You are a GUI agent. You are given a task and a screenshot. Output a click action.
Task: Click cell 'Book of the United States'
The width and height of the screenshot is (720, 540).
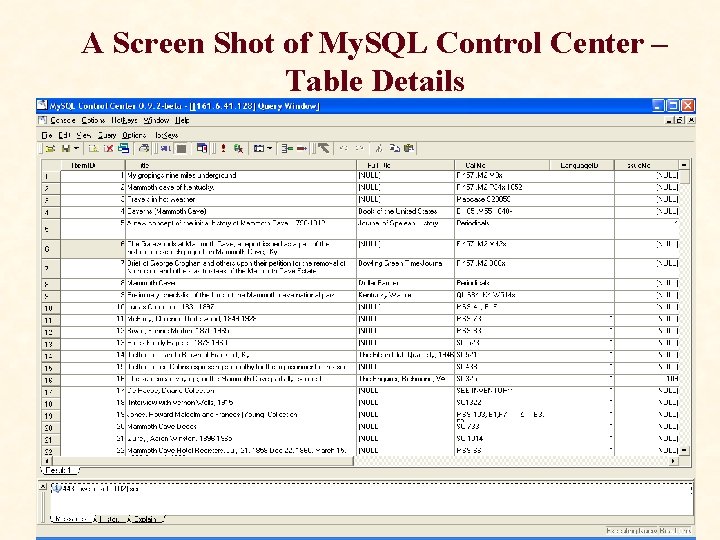pyautogui.click(x=405, y=211)
